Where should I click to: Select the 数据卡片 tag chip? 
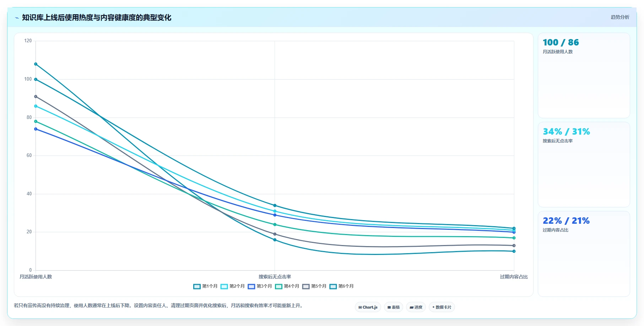442,307
